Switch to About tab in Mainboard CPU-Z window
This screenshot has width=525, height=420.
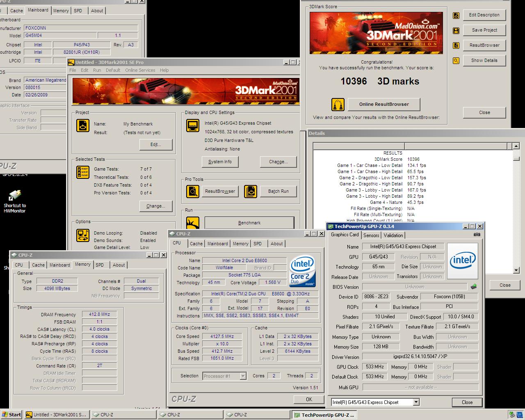97,11
